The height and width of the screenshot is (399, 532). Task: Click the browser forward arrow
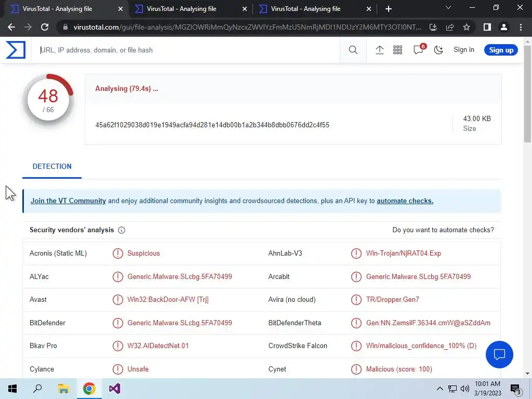28,27
